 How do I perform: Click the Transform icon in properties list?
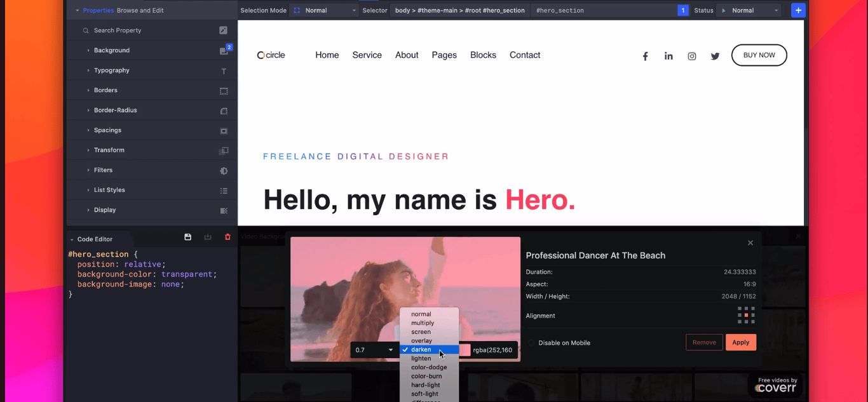[x=224, y=151]
